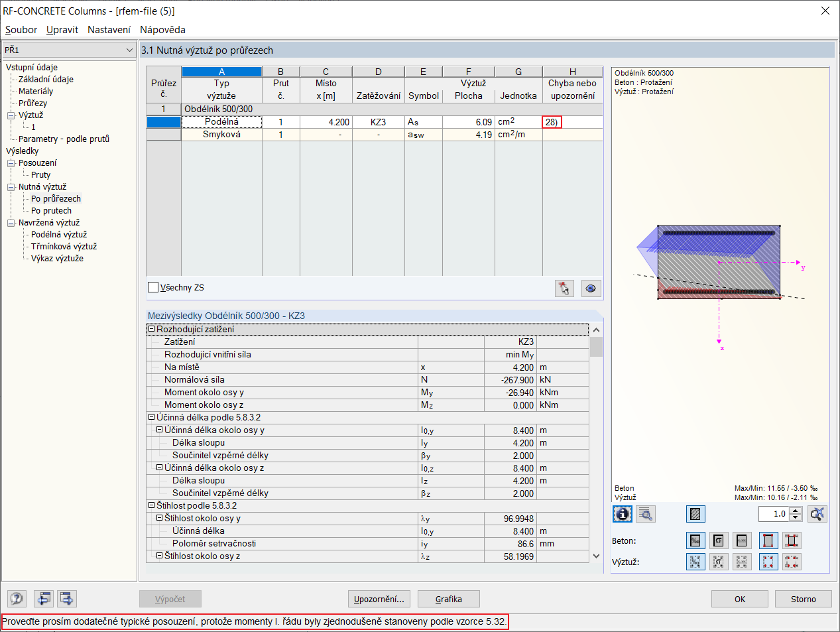Image resolution: width=840 pixels, height=632 pixels.
Task: Open the detailed results magnifier icon
Action: (x=645, y=514)
